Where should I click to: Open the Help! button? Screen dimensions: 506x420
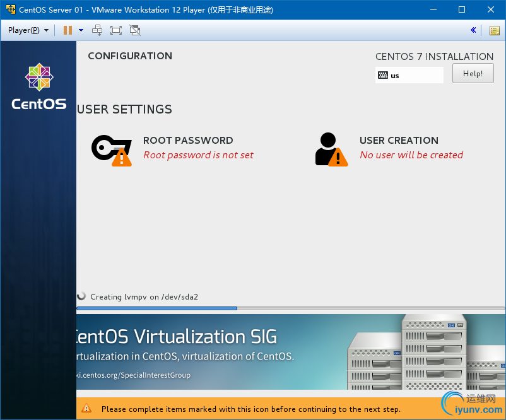pos(473,73)
